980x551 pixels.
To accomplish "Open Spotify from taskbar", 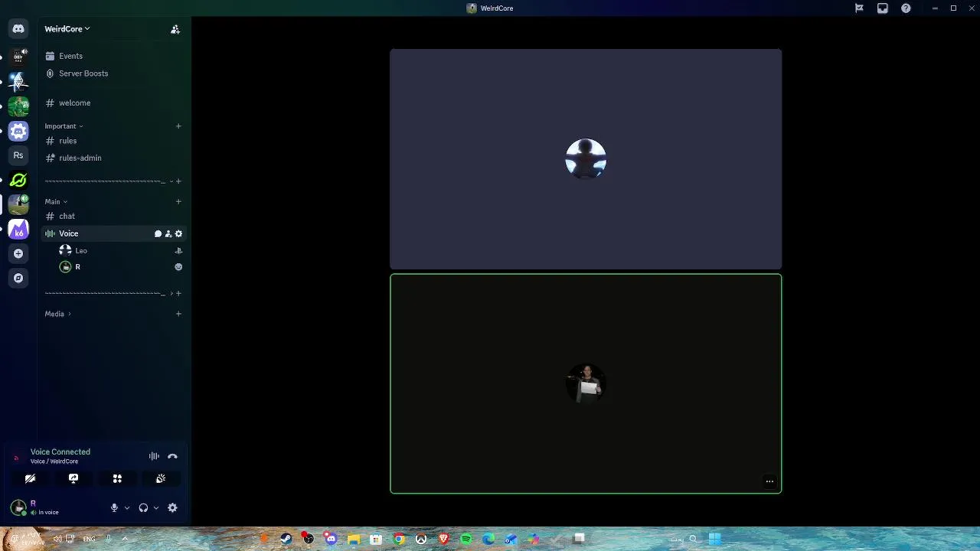I will [466, 539].
